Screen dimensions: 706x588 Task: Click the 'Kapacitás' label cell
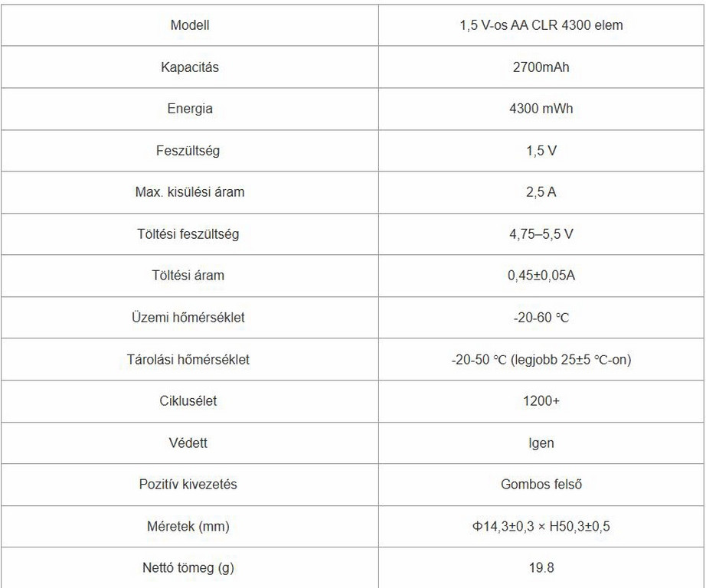click(190, 67)
